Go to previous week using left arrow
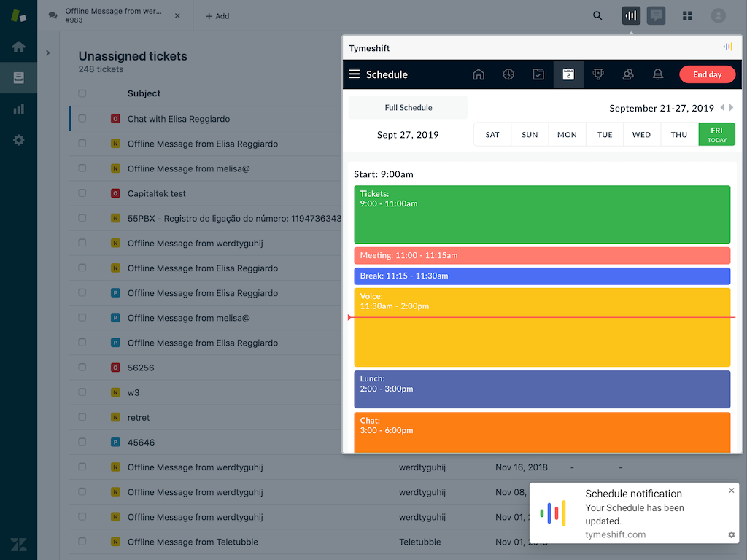 [x=722, y=108]
